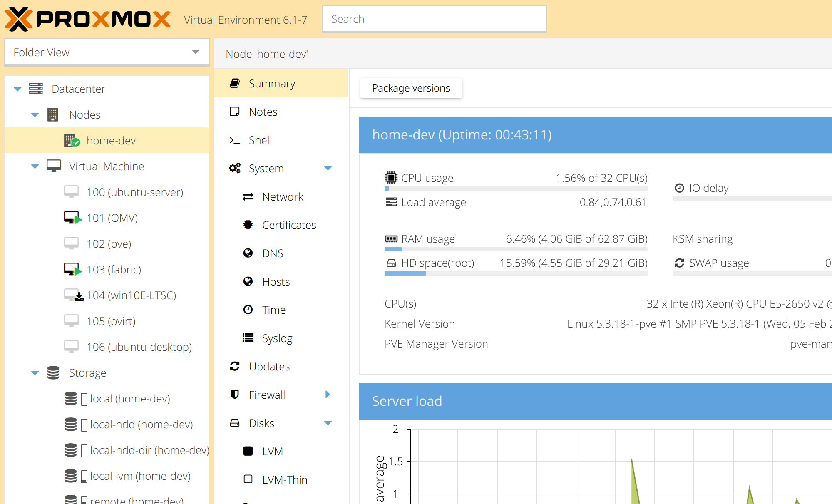Open the Network settings item

(x=281, y=196)
